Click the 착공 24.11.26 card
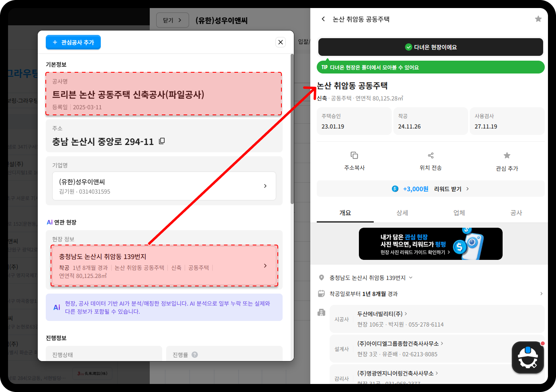Image resolution: width=556 pixels, height=392 pixels. 431,121
